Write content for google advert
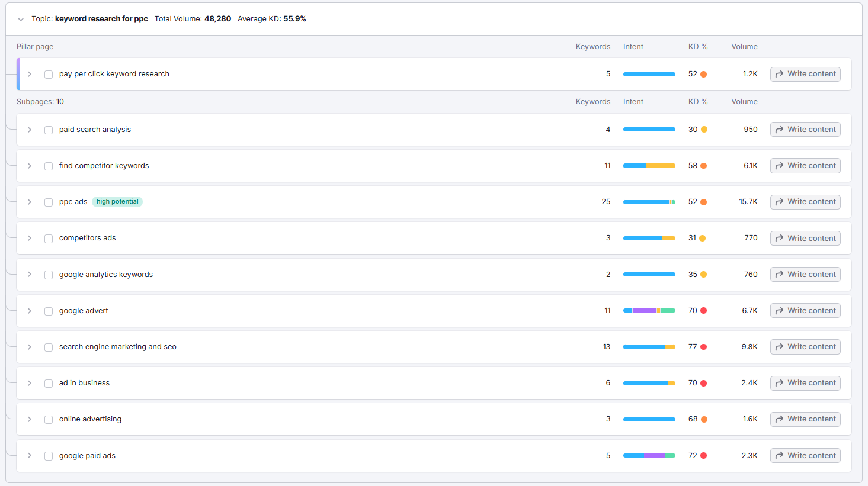The width and height of the screenshot is (868, 486). (805, 311)
